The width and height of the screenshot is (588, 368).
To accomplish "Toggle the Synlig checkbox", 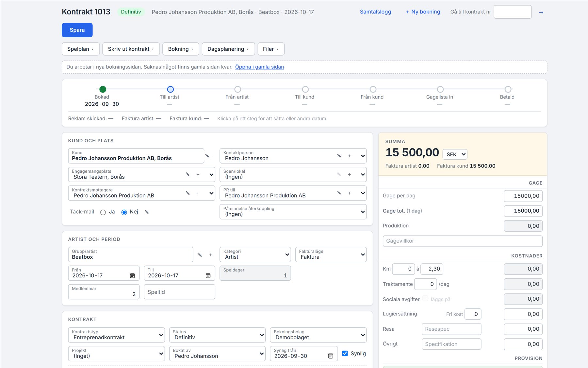I will click(345, 353).
